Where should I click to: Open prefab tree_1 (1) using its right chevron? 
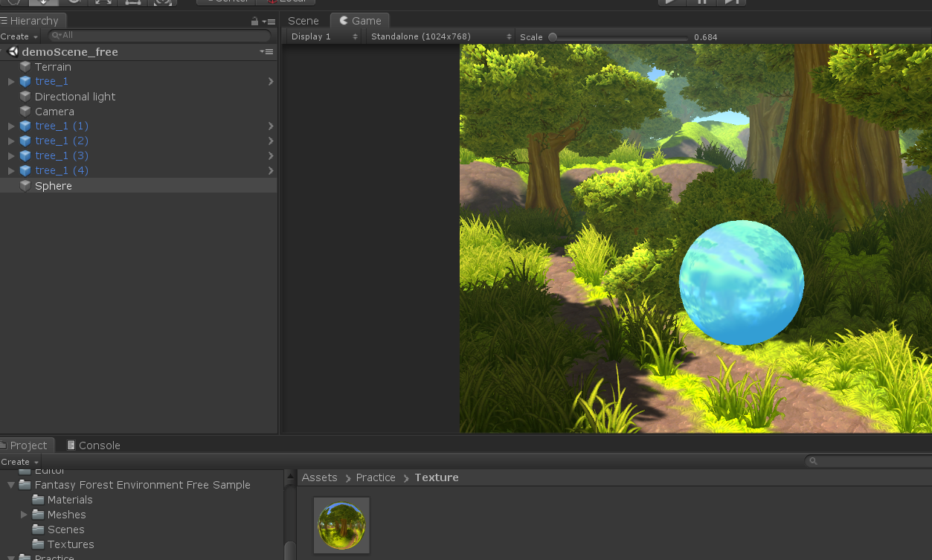click(271, 126)
